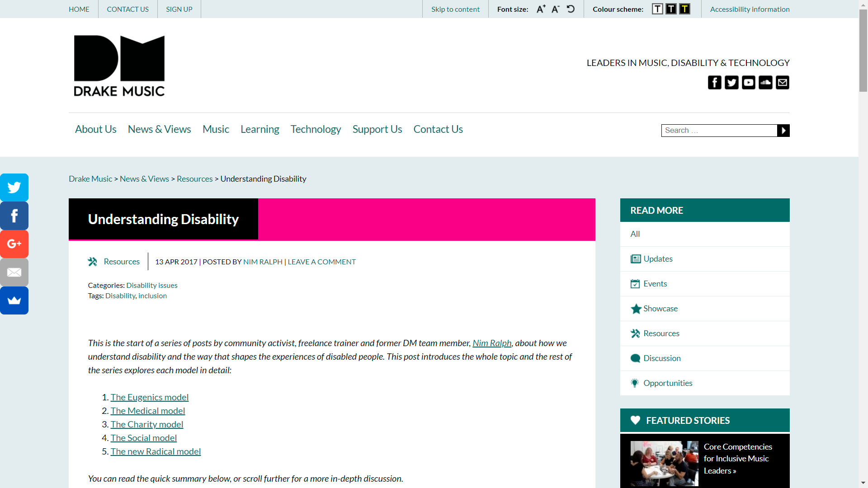Screen dimensions: 868x488
Task: Decrease font size with A- icon
Action: coord(556,9)
